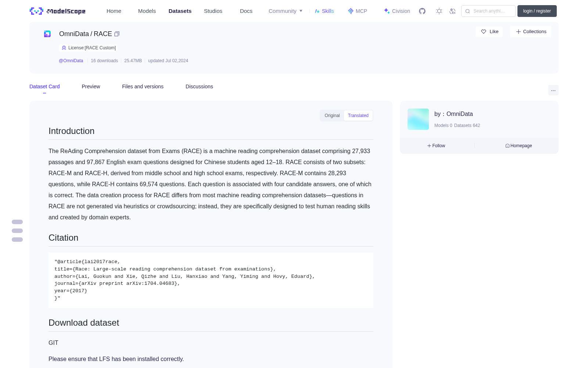Click the login / register button

[x=537, y=11]
